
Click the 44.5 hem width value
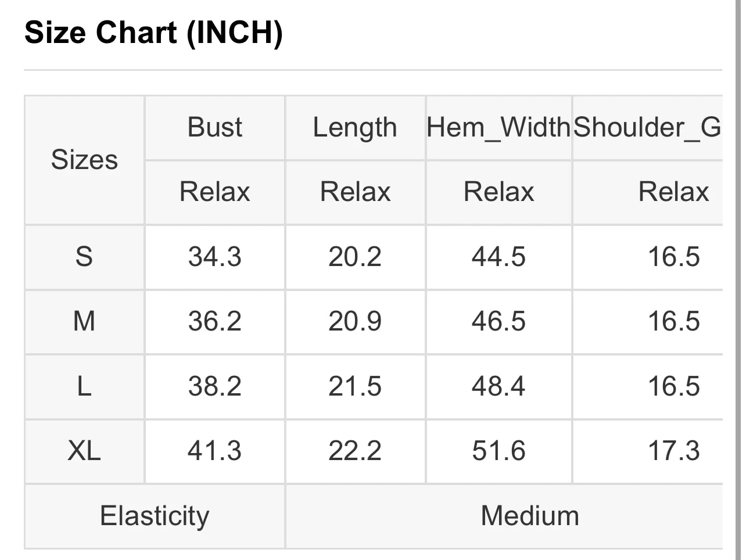coord(498,256)
